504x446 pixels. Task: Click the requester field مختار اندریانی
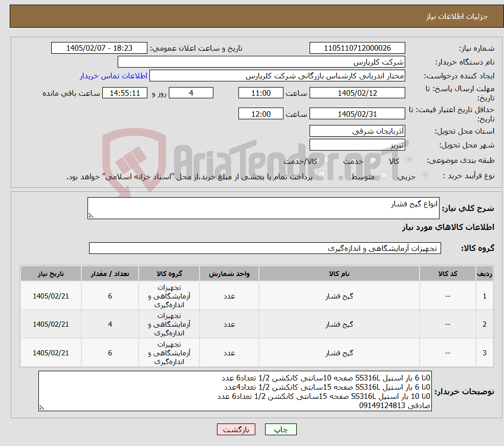[x=277, y=76]
